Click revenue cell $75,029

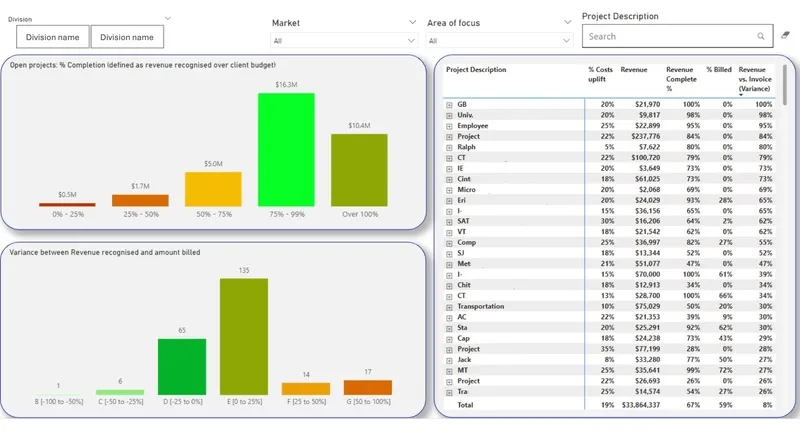(x=647, y=306)
